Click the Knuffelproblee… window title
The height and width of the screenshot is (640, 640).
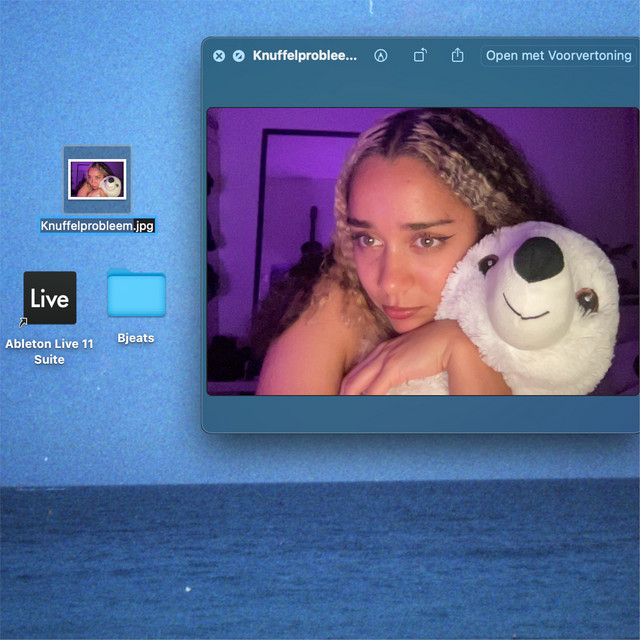point(304,56)
